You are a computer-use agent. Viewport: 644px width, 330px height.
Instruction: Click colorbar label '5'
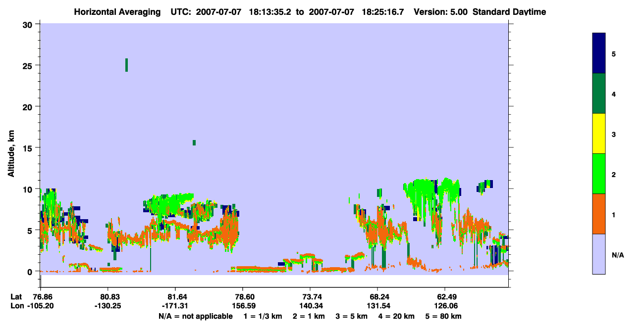[x=614, y=53]
